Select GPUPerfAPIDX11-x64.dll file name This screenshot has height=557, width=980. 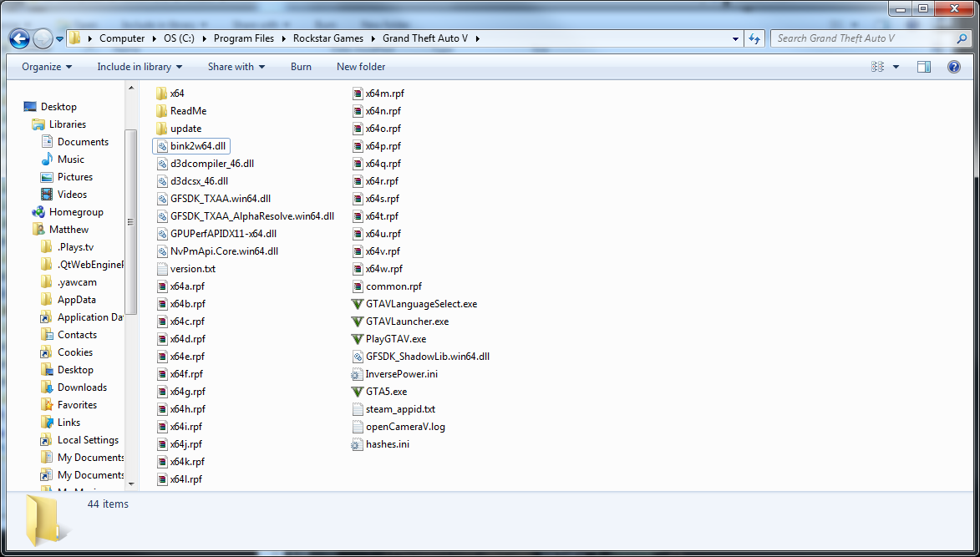223,234
